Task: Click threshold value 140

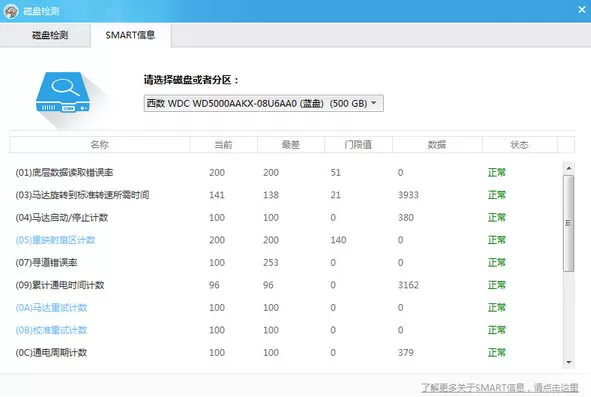Action: [x=338, y=240]
